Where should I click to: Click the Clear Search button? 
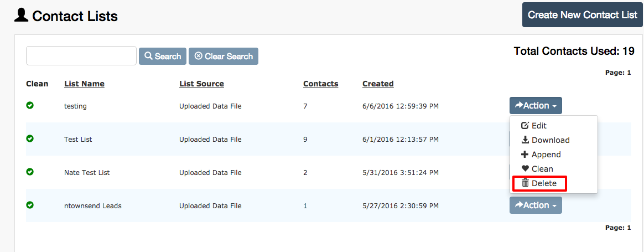tap(224, 56)
